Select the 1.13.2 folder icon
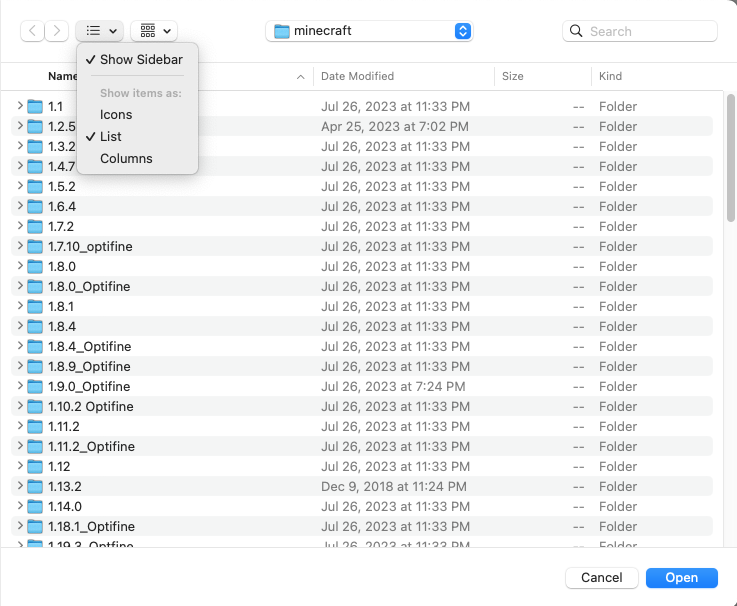737x606 pixels. [x=35, y=487]
